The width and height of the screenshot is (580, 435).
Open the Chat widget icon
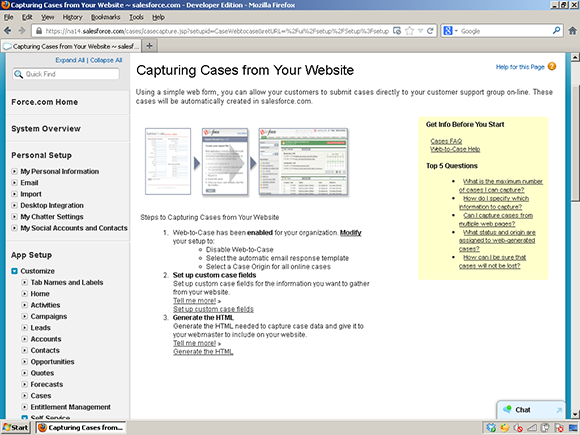(x=507, y=409)
